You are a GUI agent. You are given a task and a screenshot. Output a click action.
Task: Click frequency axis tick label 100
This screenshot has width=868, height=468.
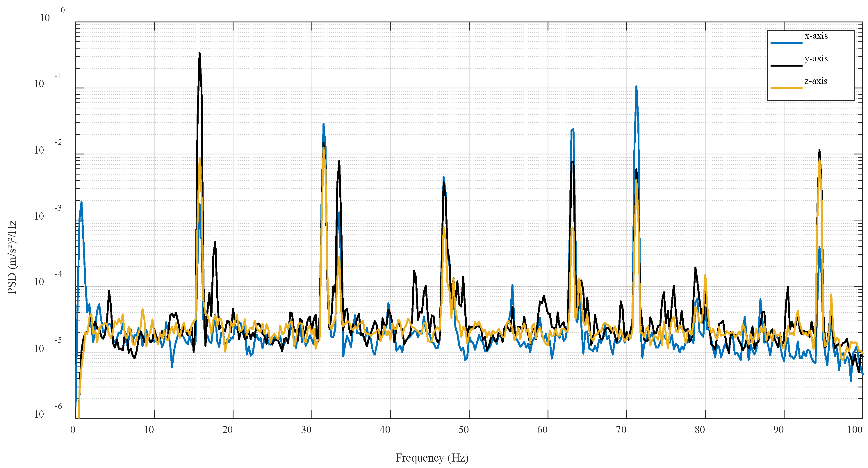coord(855,430)
